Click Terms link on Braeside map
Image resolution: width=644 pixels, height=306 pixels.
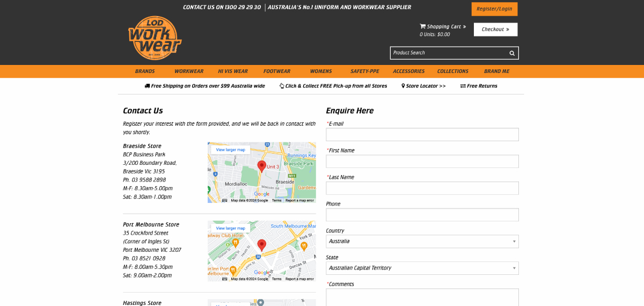277,200
